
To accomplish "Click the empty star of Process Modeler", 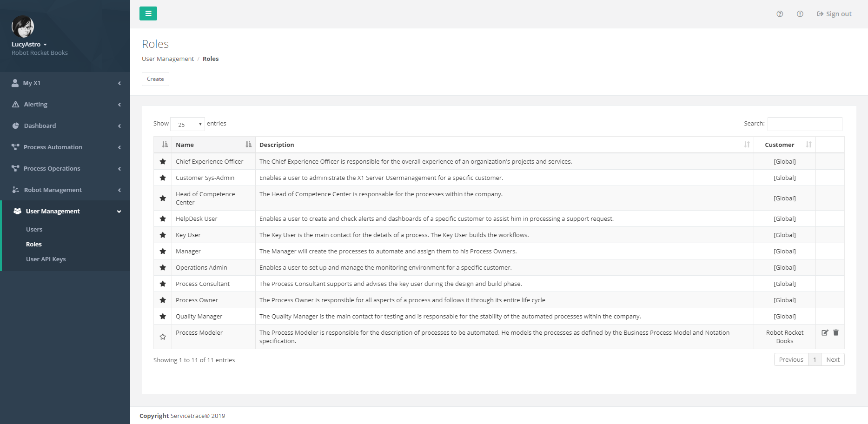I will pos(163,337).
